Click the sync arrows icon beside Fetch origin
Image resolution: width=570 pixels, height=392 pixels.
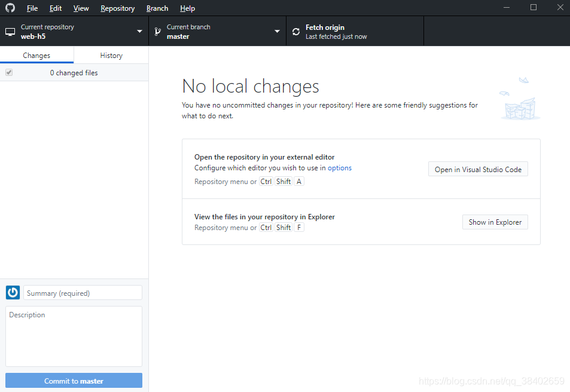point(296,32)
